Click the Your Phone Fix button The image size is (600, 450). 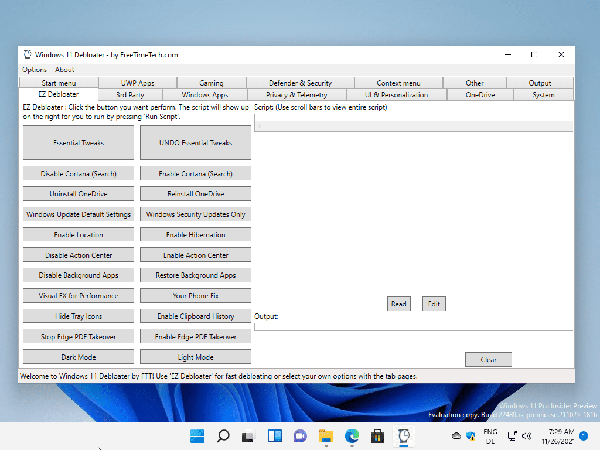coord(196,295)
